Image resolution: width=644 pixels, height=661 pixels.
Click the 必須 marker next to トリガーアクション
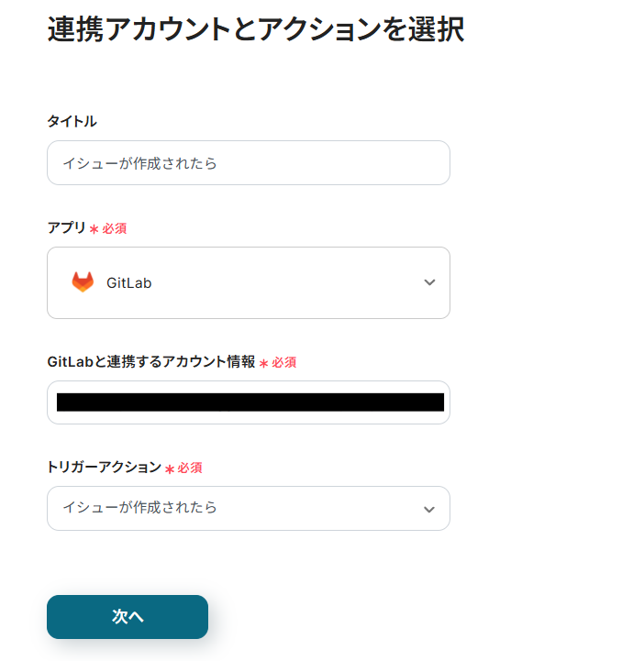point(190,468)
